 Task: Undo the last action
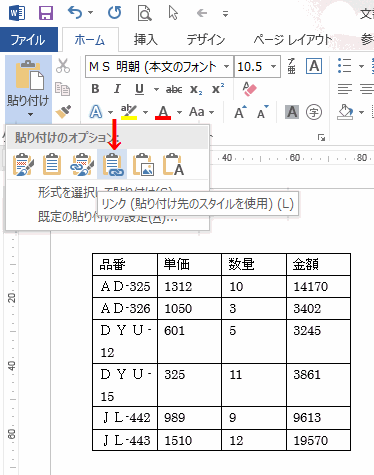pos(74,13)
